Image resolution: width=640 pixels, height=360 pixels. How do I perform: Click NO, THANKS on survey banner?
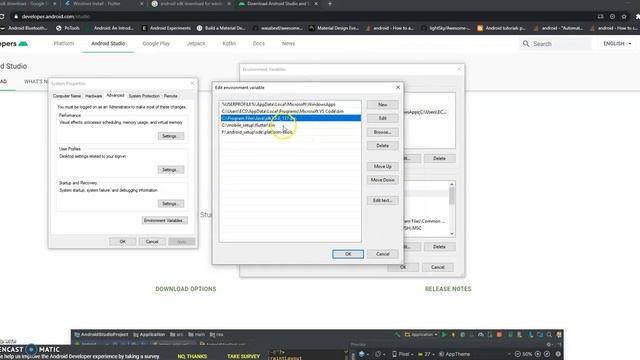point(192,356)
